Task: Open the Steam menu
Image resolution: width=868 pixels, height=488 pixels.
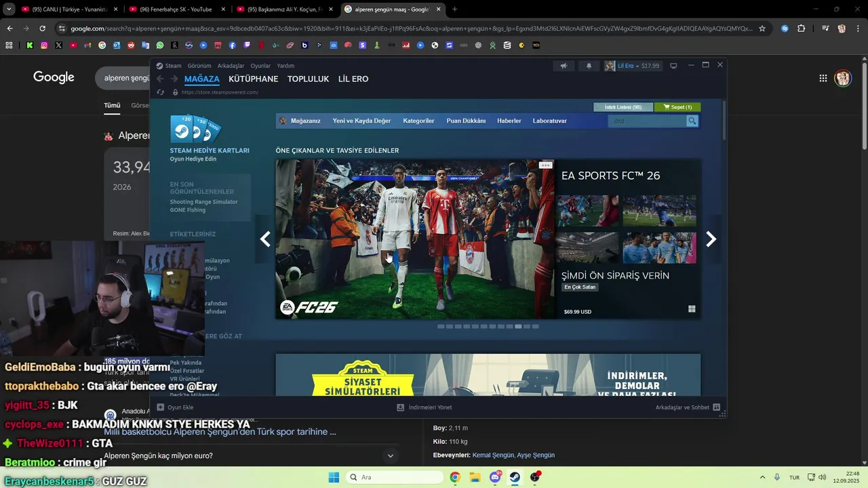Action: click(169, 66)
